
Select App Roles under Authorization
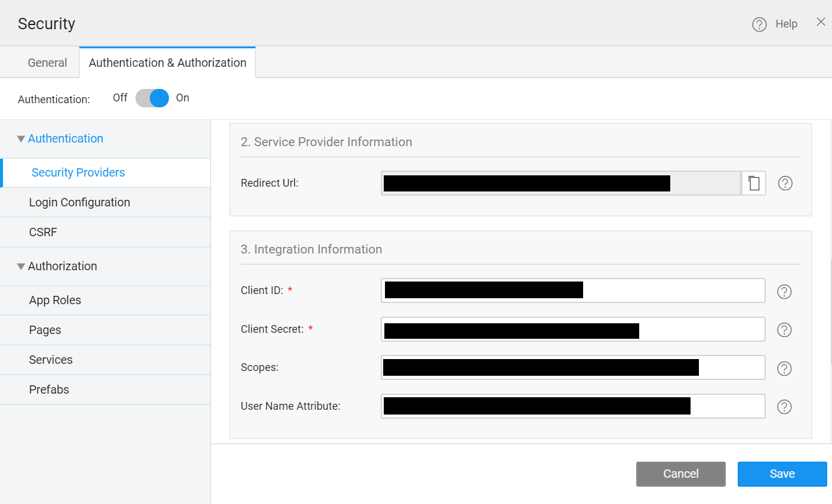55,300
